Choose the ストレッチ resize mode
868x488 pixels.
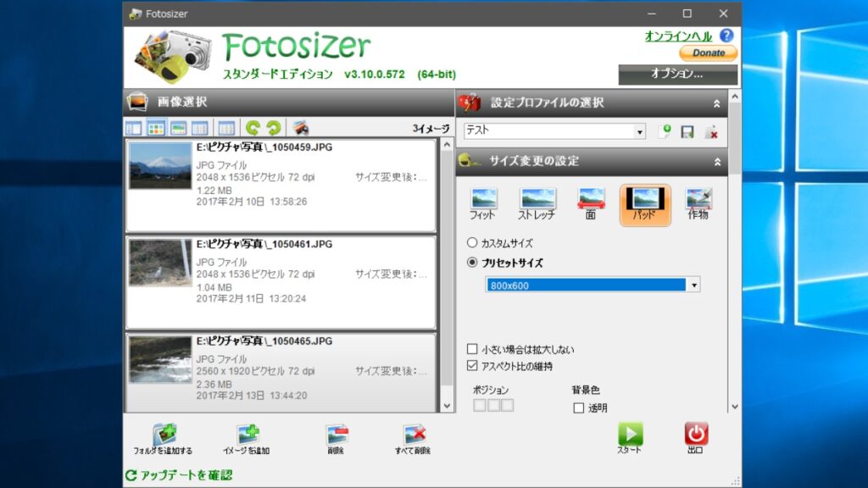click(x=537, y=204)
